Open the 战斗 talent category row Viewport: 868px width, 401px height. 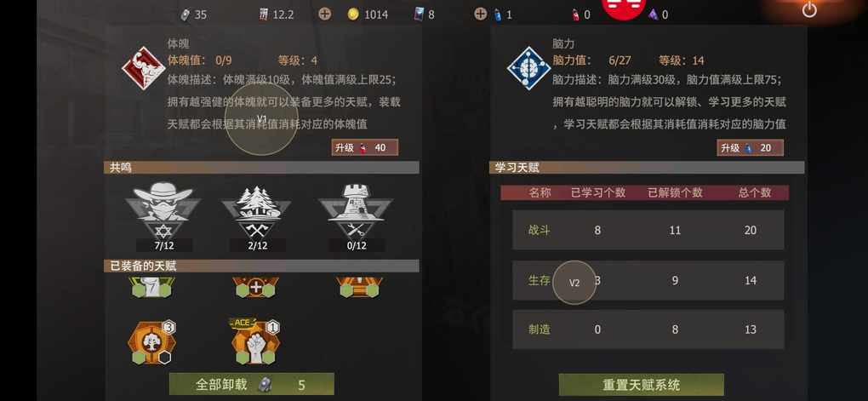point(648,230)
